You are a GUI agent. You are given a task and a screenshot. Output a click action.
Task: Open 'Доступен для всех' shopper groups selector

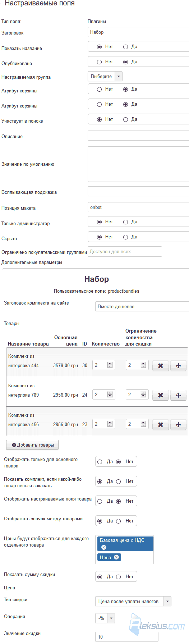pyautogui.click(x=125, y=251)
